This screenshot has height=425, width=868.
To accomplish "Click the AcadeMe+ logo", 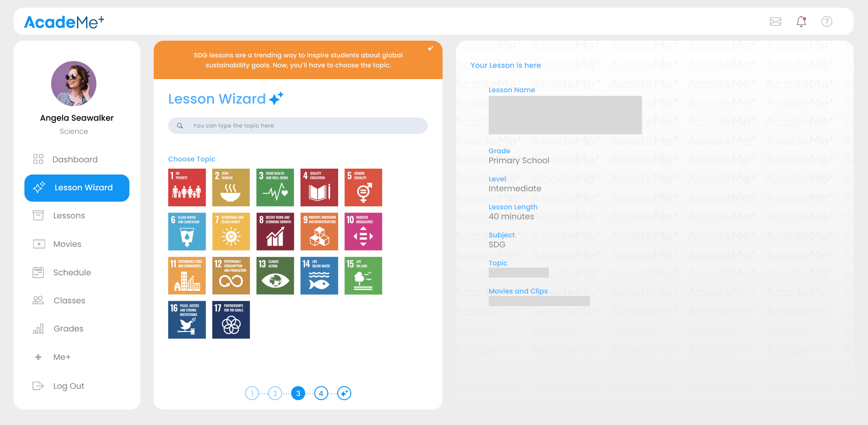I will point(64,22).
